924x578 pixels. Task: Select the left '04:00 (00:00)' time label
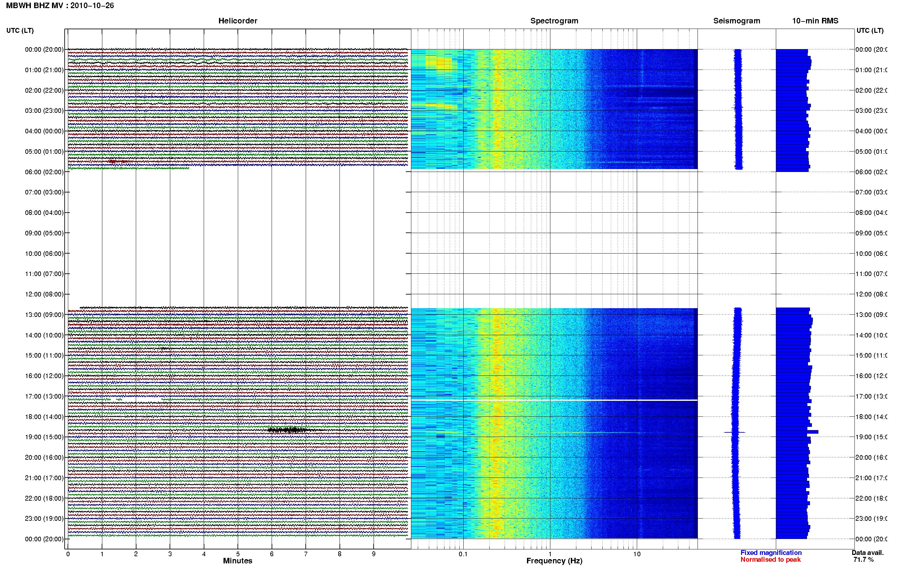(44, 131)
